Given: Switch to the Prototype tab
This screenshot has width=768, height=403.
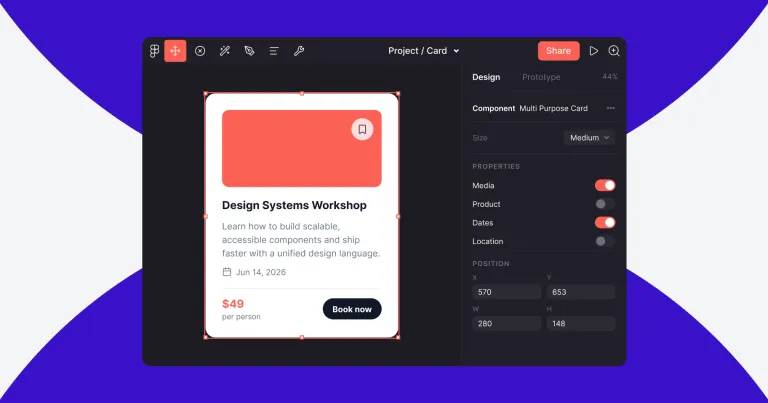Looking at the screenshot, I should (541, 77).
